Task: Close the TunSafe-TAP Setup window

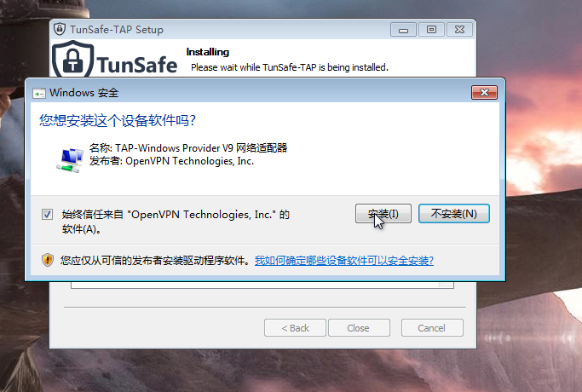Action: coord(459,30)
